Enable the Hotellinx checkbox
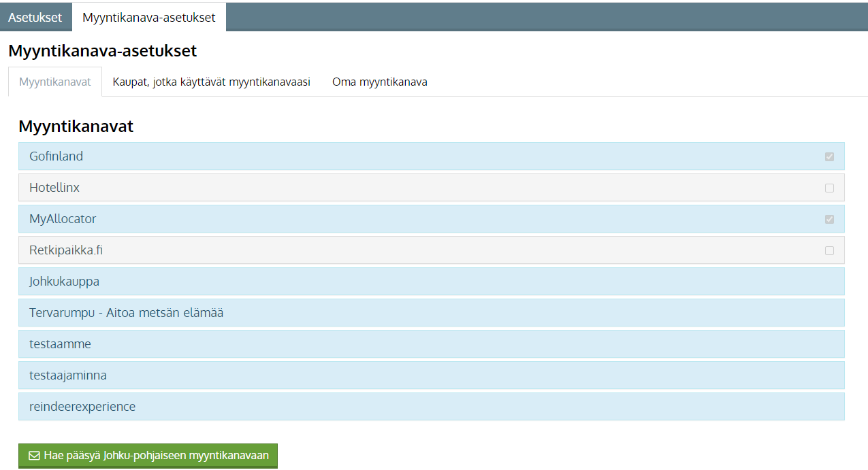Image resolution: width=868 pixels, height=470 pixels. (x=829, y=188)
